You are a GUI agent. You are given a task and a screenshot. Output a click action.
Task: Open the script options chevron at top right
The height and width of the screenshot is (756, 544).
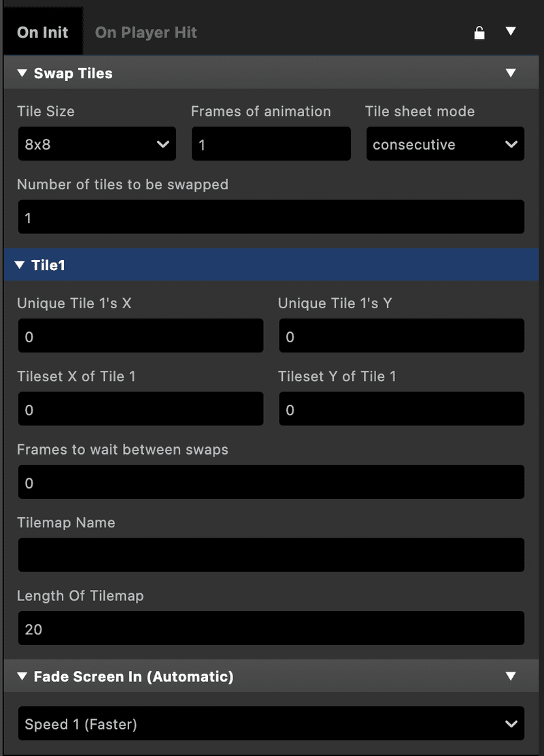click(511, 31)
